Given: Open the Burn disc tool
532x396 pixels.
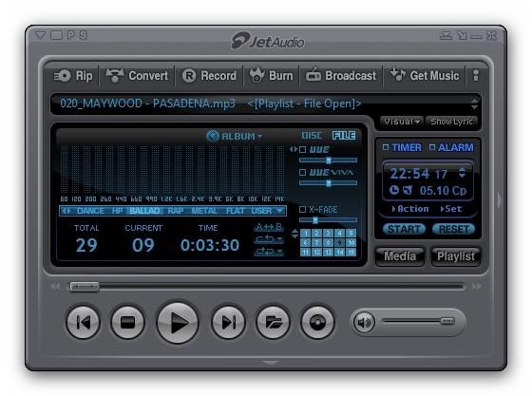Looking at the screenshot, I should pyautogui.click(x=271, y=75).
